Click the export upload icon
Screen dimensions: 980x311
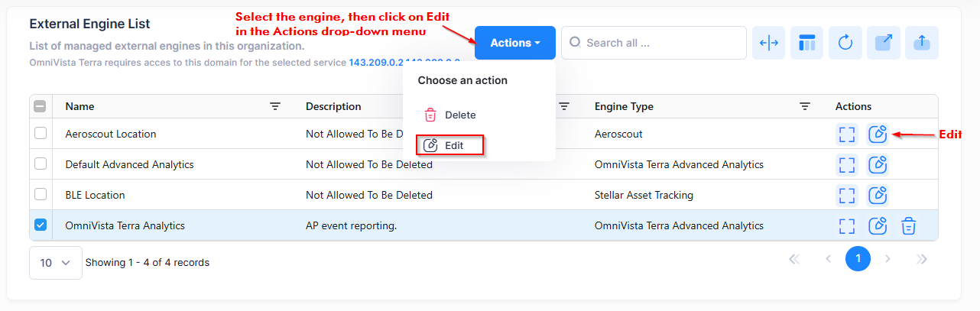coord(922,43)
